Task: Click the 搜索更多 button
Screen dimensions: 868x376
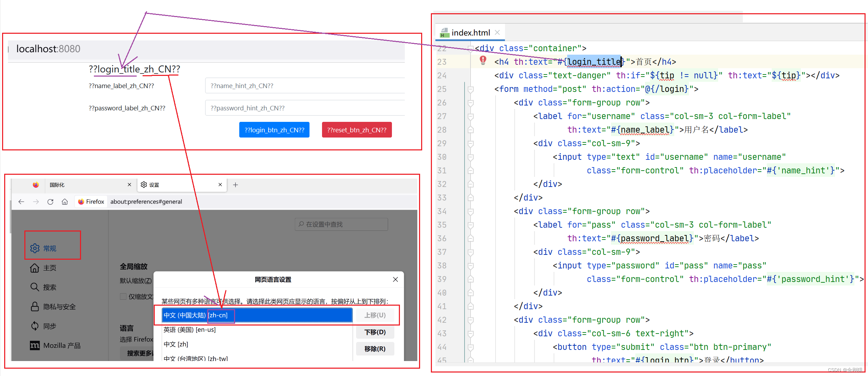Action: tap(137, 353)
